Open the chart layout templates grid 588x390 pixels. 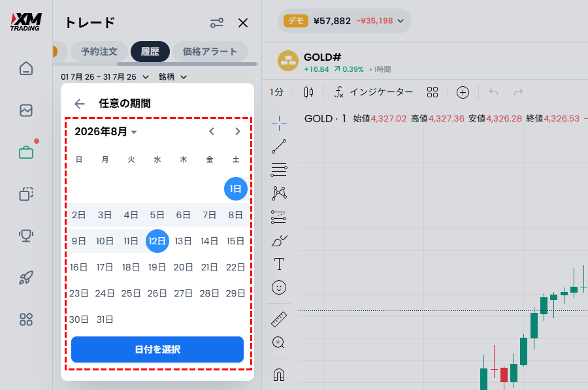click(433, 92)
